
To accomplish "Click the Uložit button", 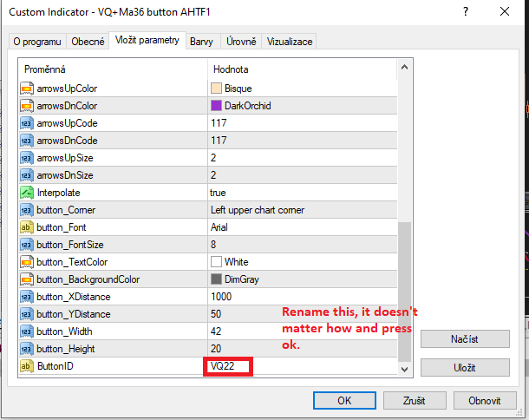I will (465, 367).
